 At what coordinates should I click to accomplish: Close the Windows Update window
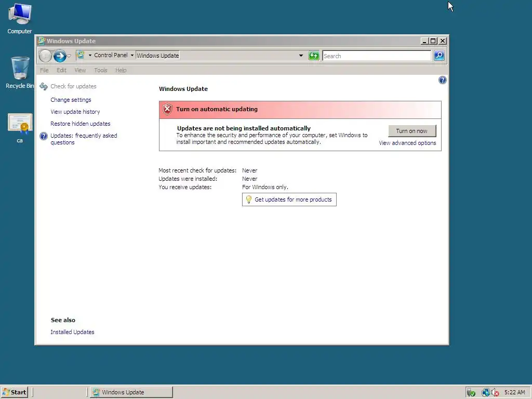coord(443,41)
